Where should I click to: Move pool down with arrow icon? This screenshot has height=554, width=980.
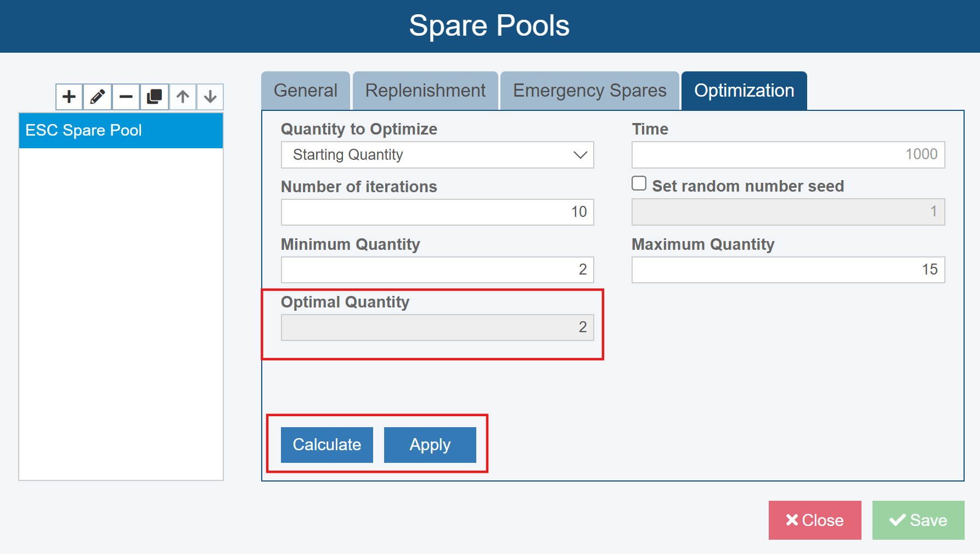tap(210, 97)
